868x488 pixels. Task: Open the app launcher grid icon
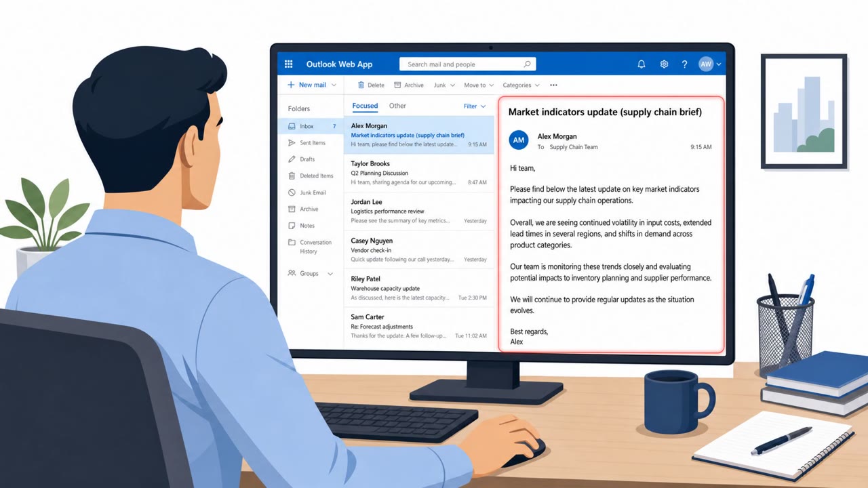288,64
